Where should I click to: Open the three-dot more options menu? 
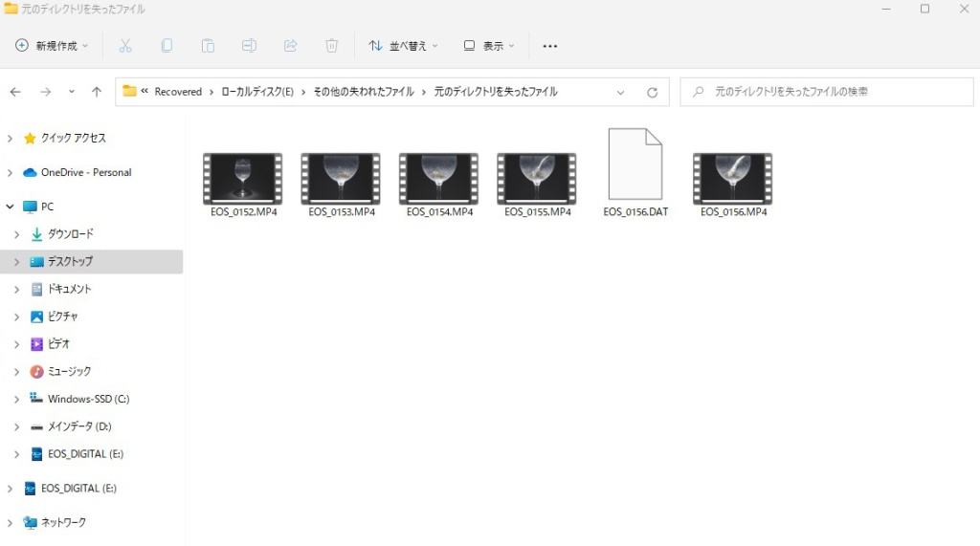[550, 46]
